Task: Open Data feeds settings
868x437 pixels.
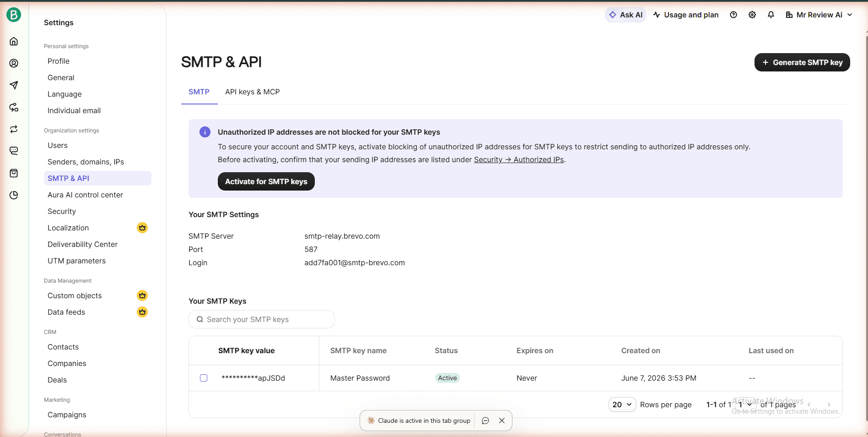Action: [66, 312]
